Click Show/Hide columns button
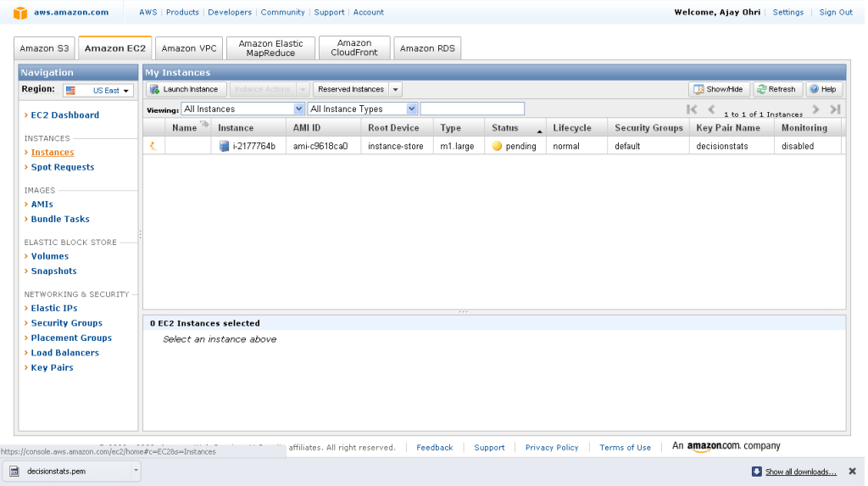The image size is (868, 486). 719,89
